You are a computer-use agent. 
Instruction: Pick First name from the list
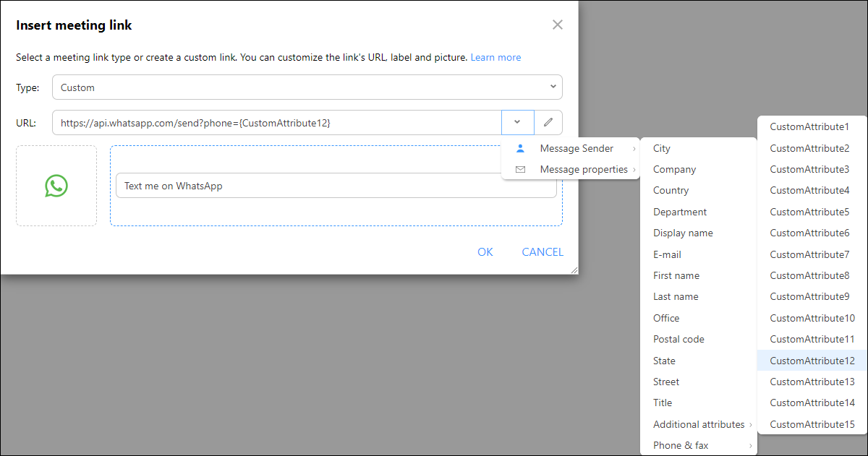[699, 275]
